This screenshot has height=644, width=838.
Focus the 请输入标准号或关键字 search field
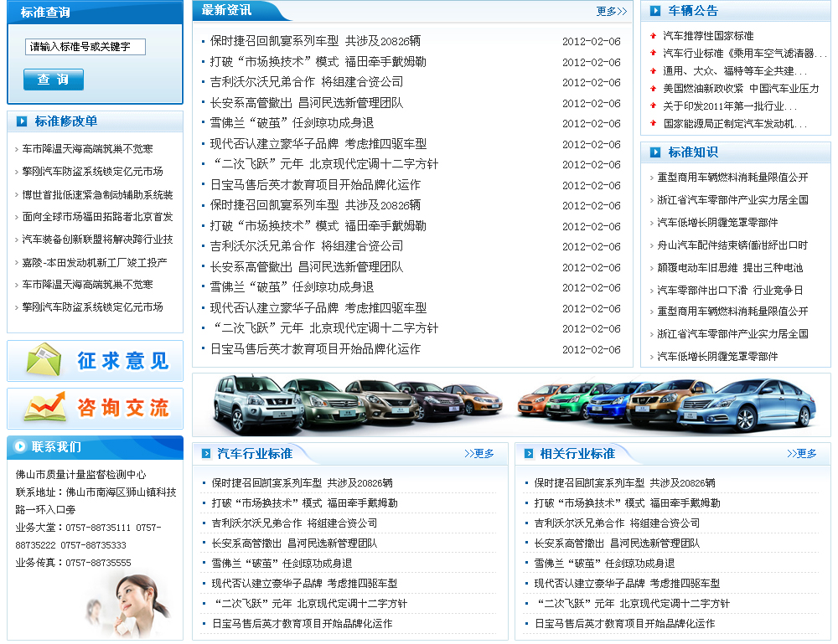(x=85, y=47)
